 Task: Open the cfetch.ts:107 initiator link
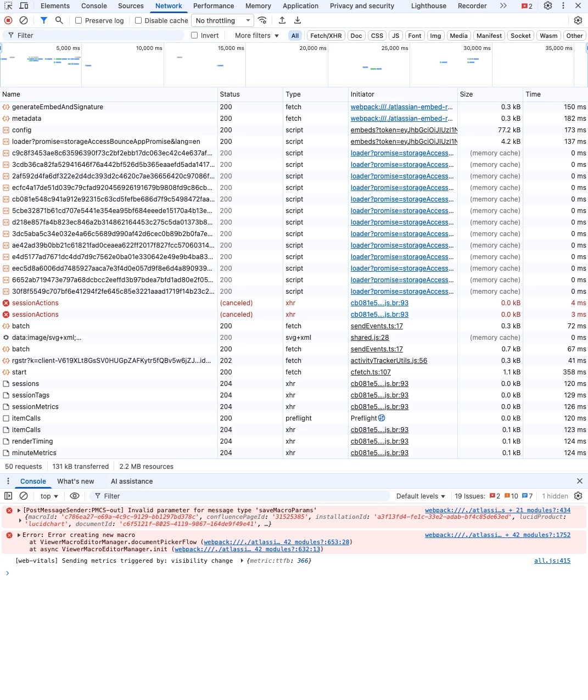click(x=371, y=372)
